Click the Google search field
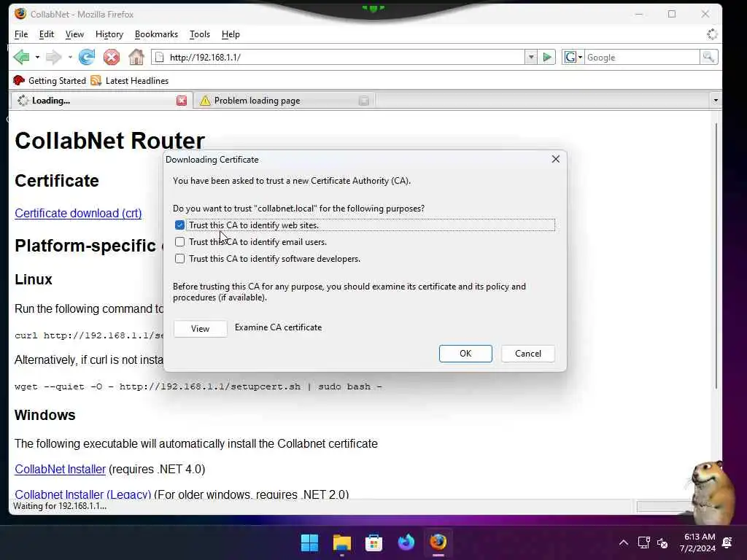 point(642,57)
